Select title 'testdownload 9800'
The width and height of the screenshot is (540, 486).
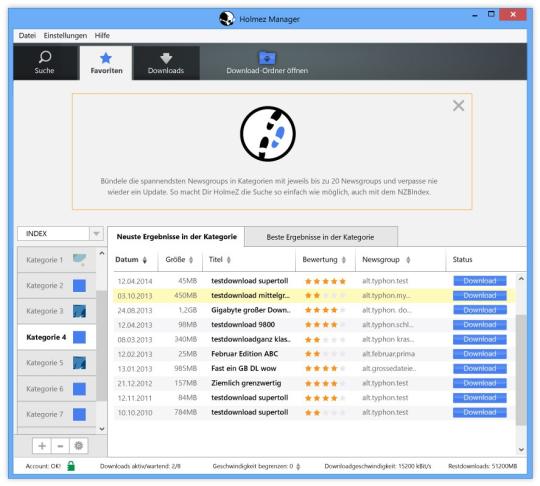click(x=243, y=325)
